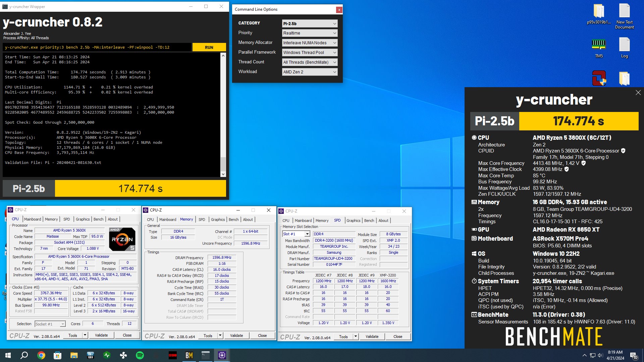Click the Validation File name line in console
The height and width of the screenshot is (362, 644).
point(53,163)
